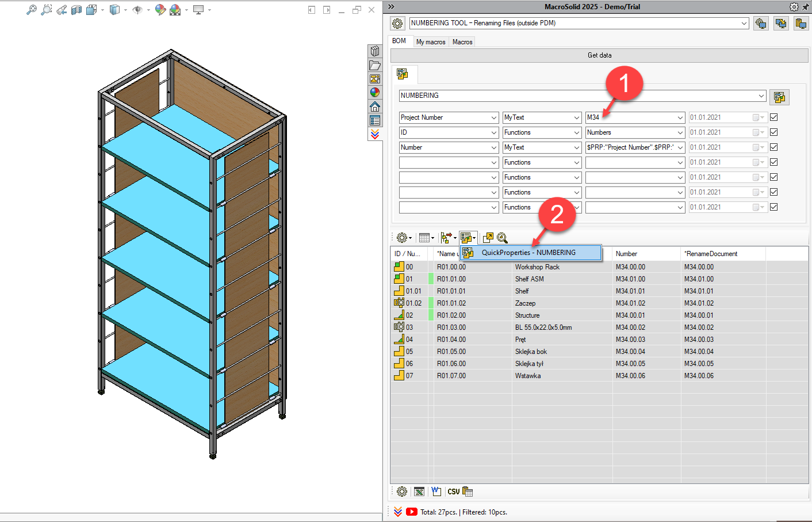Screen dimensions: 812x522
Task: Open the NUMBERING TOOL – Renaming Files dropdown
Action: (579, 24)
